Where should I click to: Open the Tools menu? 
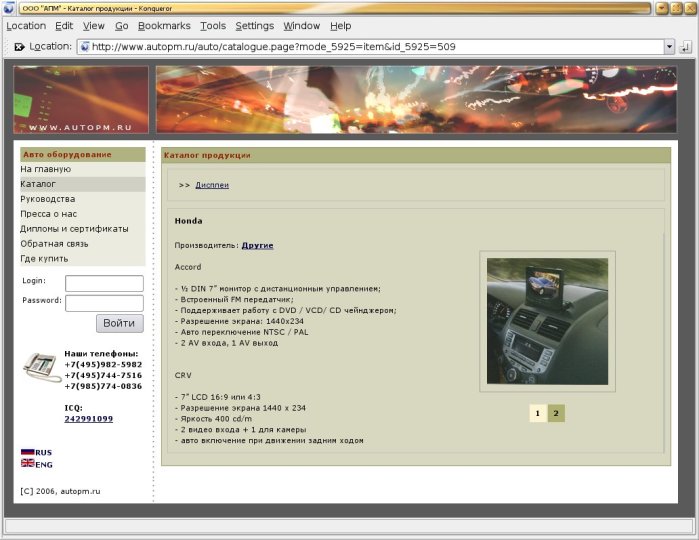point(212,26)
